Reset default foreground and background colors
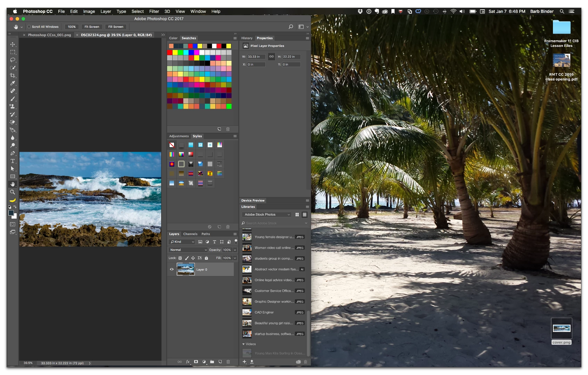The height and width of the screenshot is (375, 588). tap(10, 207)
